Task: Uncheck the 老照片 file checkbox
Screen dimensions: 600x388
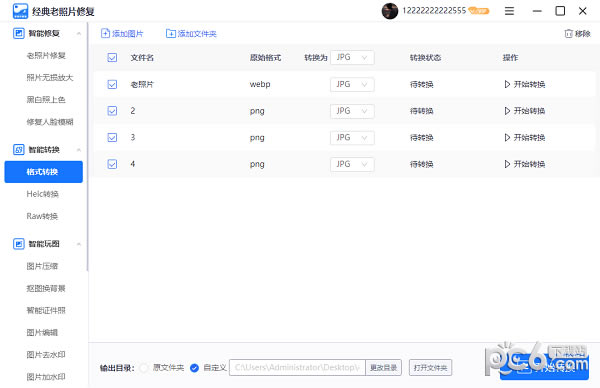Action: (x=112, y=84)
